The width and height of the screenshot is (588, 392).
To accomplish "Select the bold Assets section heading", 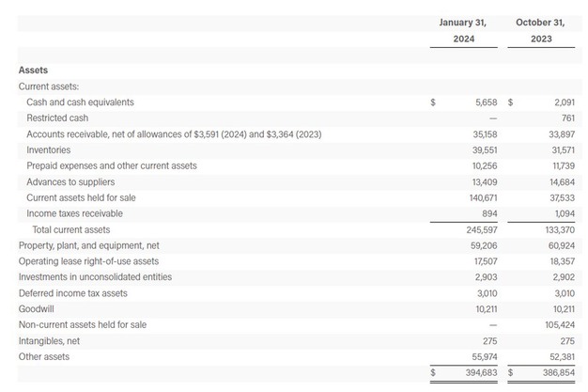I will (33, 70).
